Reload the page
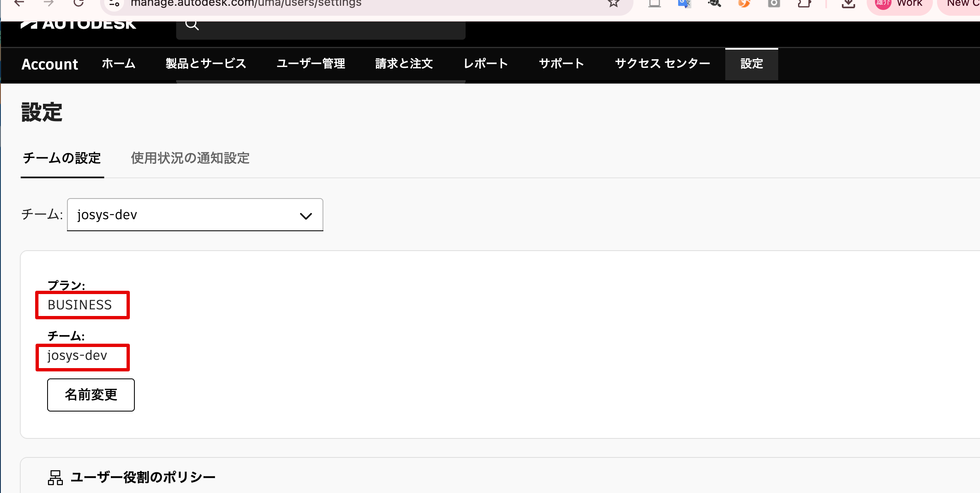 pos(79,3)
